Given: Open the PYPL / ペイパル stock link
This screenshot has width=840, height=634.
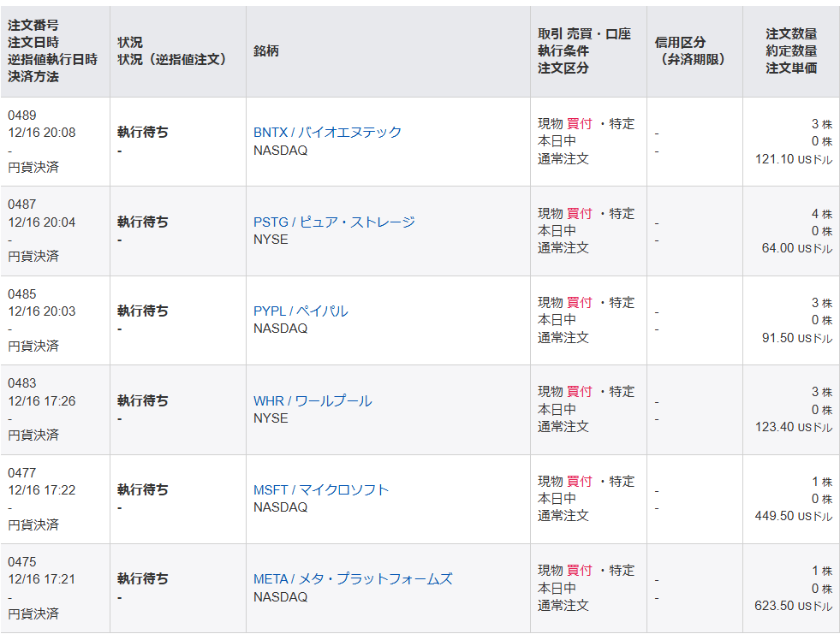Looking at the screenshot, I should coord(301,311).
